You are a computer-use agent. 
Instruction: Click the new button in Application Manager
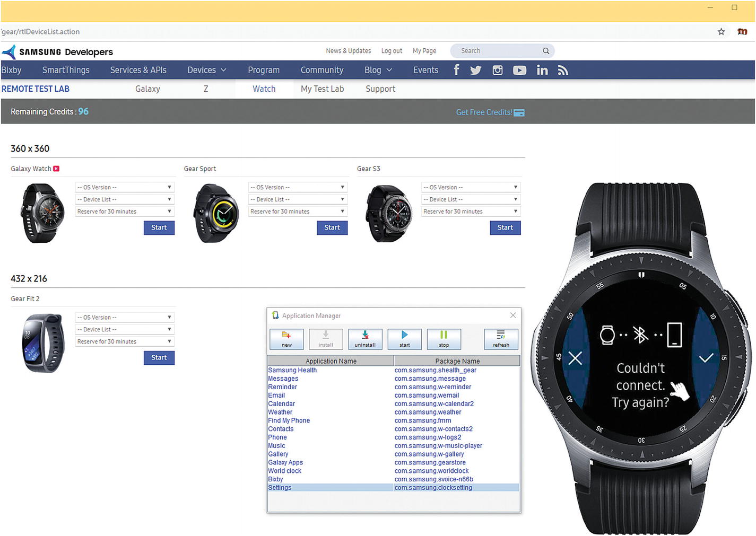(286, 339)
